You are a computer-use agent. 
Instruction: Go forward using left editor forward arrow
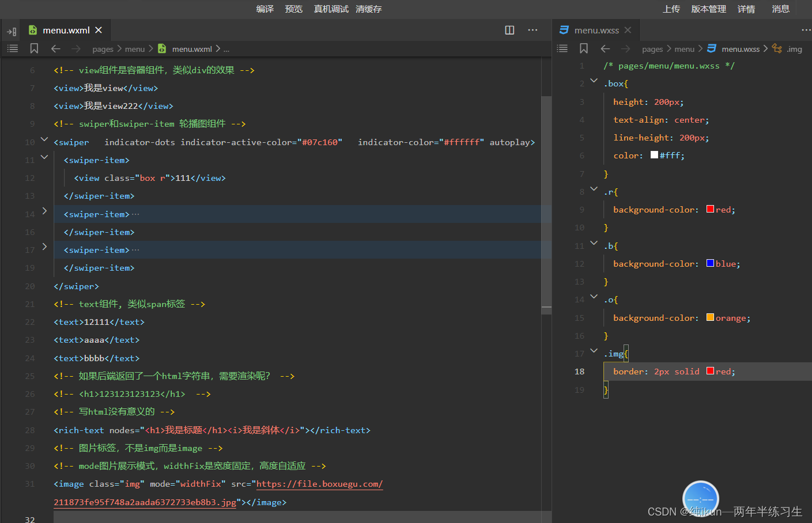point(76,49)
